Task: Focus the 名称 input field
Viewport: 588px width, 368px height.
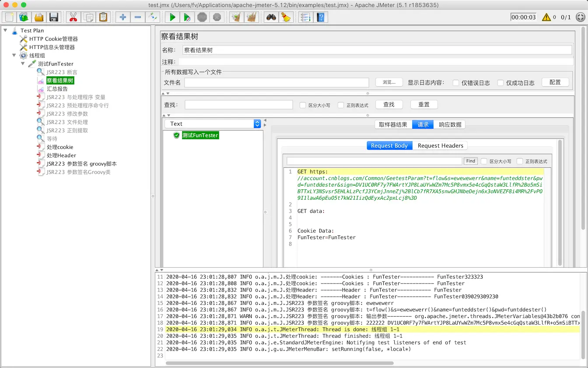Action: click(x=377, y=50)
